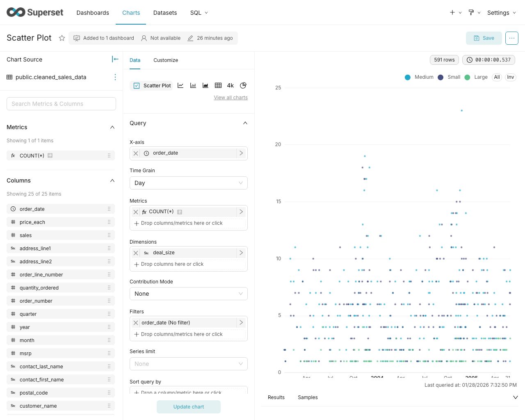
Task: Focus the Search Metrics & Columns field
Action: pos(61,104)
